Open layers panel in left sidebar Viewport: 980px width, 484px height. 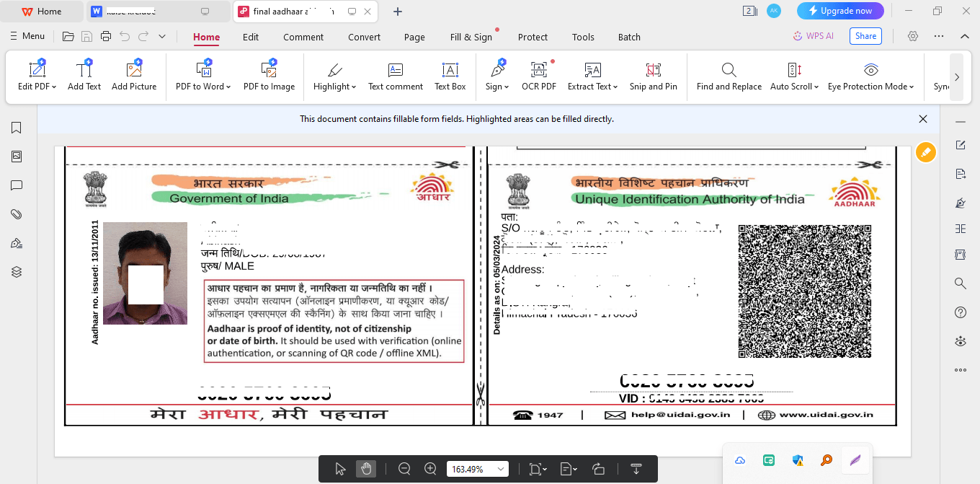(x=17, y=272)
